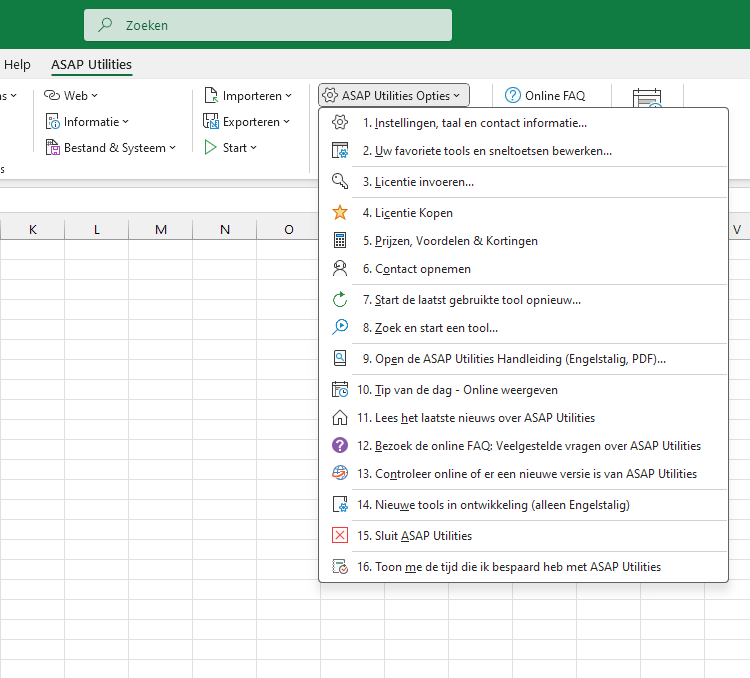
Task: Expand the Web dropdown arrow
Action: [95, 96]
